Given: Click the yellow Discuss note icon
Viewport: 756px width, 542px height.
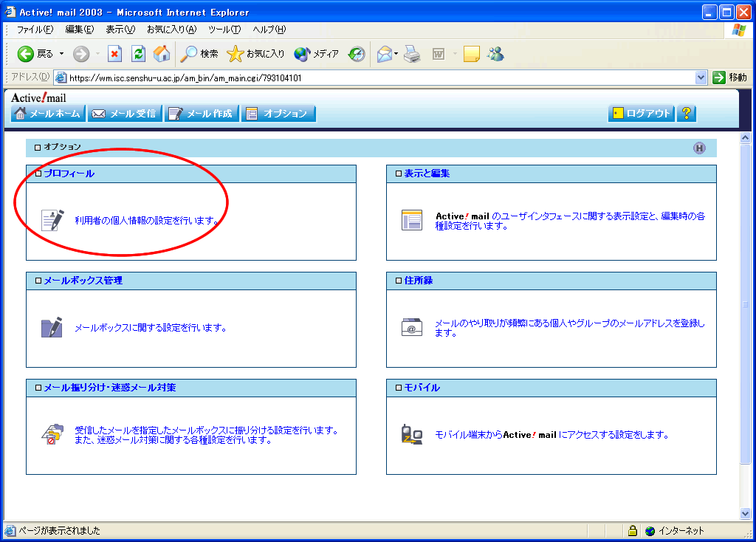Looking at the screenshot, I should click(x=472, y=54).
